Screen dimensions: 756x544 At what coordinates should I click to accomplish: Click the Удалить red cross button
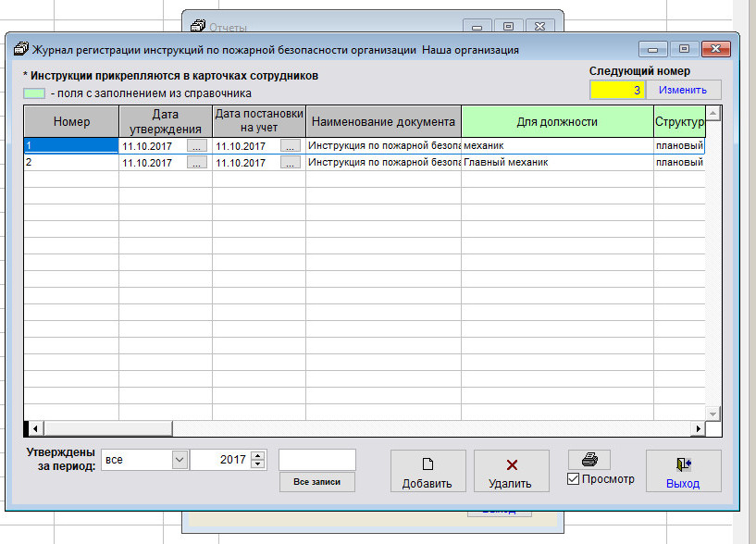(511, 472)
